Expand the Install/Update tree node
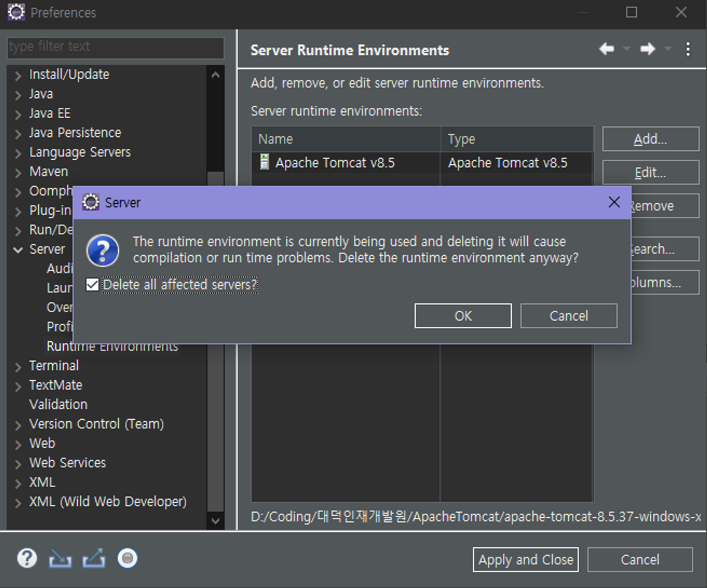This screenshot has width=707, height=588. [18, 75]
